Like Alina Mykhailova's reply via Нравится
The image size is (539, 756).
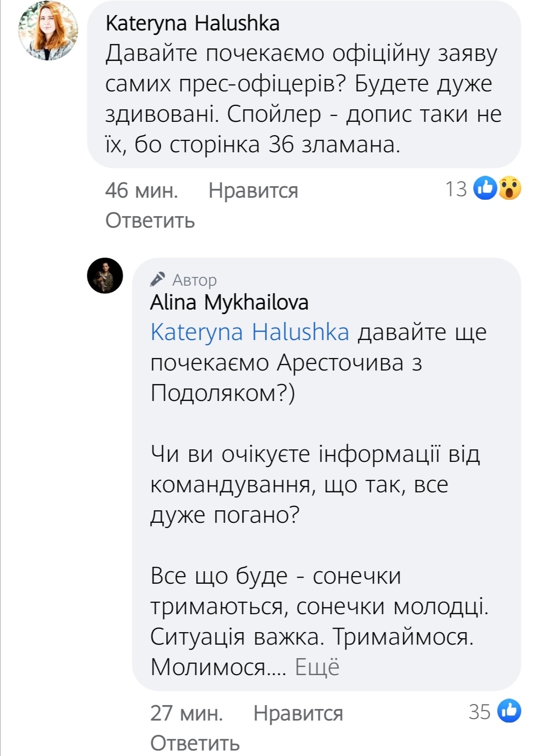298,713
